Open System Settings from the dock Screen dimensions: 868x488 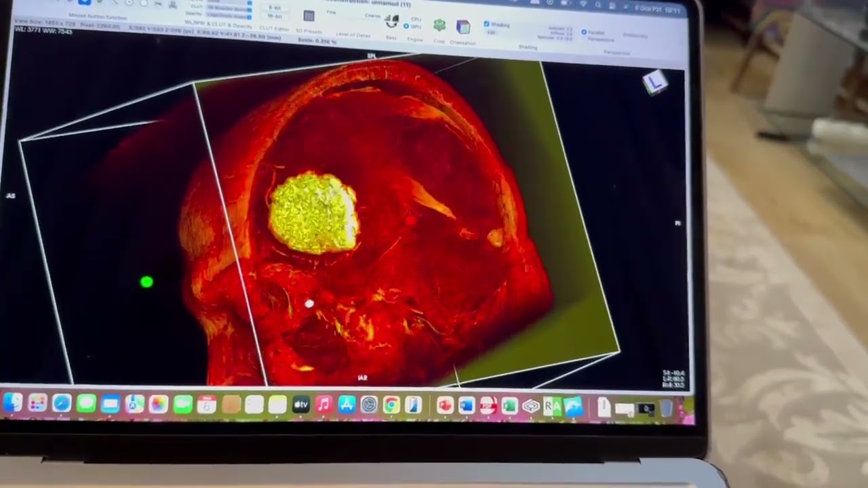click(x=369, y=405)
